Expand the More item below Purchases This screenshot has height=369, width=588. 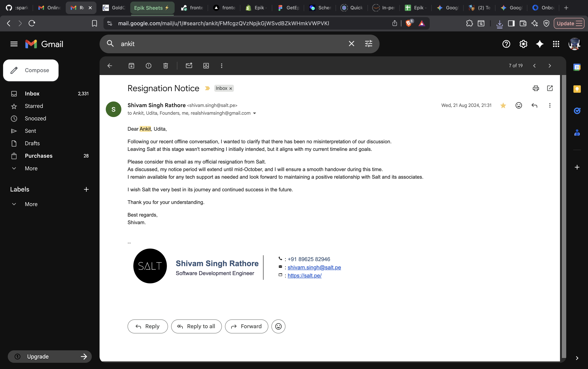pyautogui.click(x=31, y=168)
